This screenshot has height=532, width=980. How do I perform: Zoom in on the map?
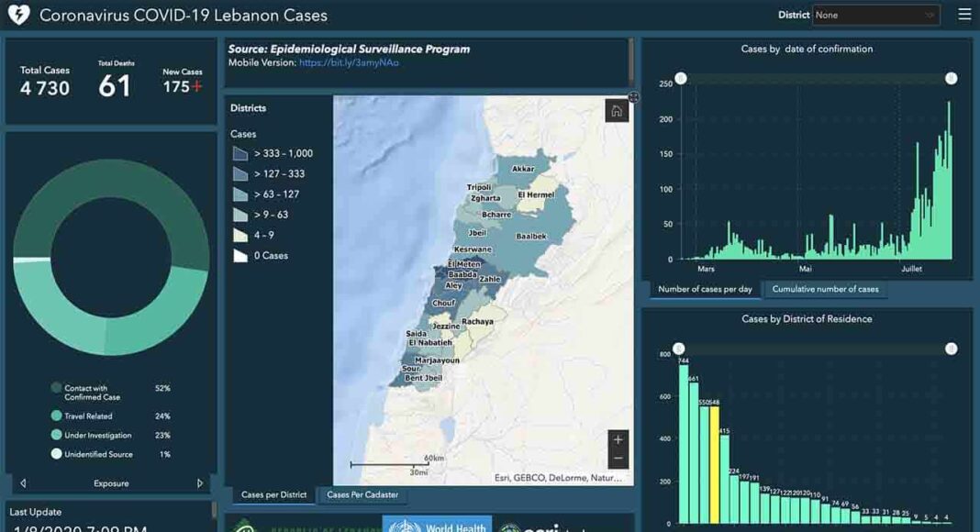tap(618, 439)
